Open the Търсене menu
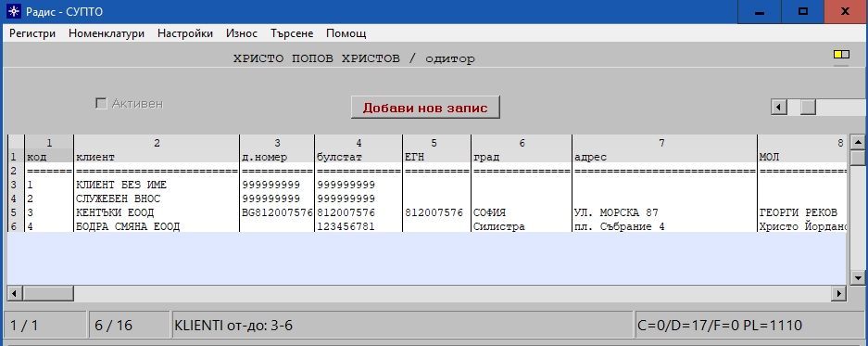868x346 pixels. point(292,33)
